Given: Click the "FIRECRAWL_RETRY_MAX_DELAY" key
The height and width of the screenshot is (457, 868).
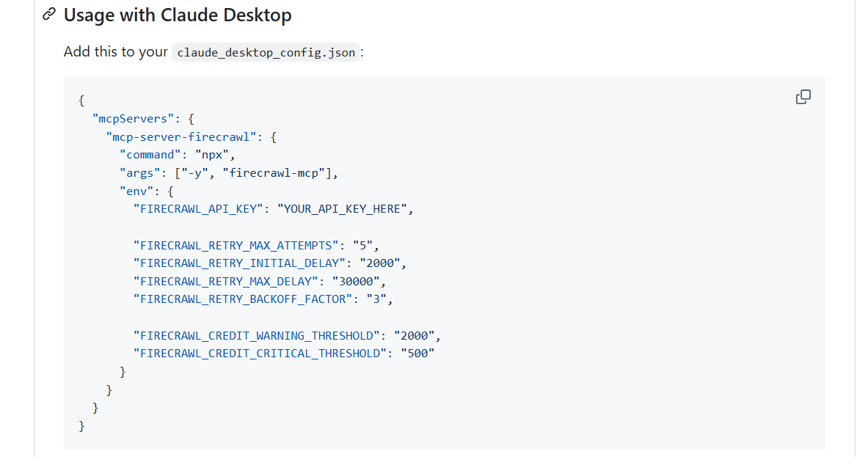Looking at the screenshot, I should [225, 282].
